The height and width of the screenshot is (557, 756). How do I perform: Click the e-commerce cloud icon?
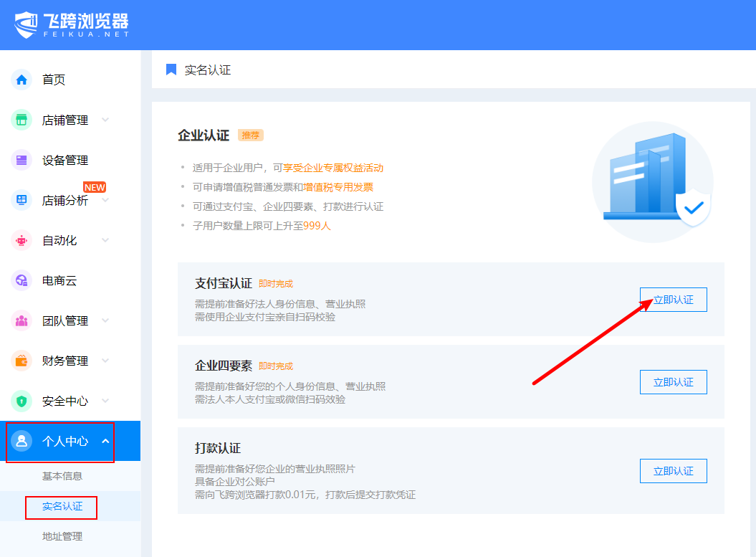point(21,280)
